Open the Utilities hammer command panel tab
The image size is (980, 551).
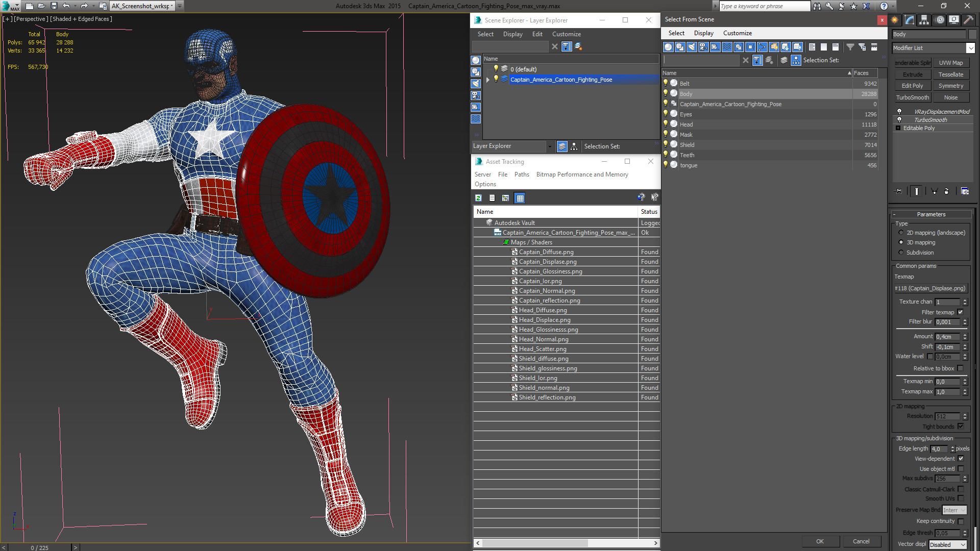pyautogui.click(x=968, y=20)
